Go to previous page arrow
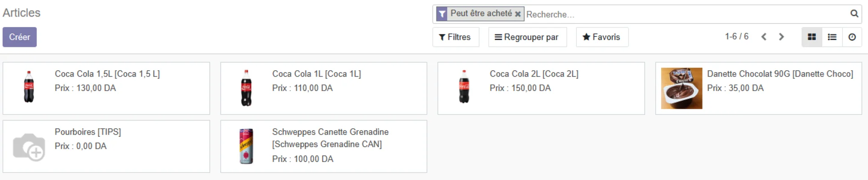Image resolution: width=868 pixels, height=180 pixels. pos(764,37)
